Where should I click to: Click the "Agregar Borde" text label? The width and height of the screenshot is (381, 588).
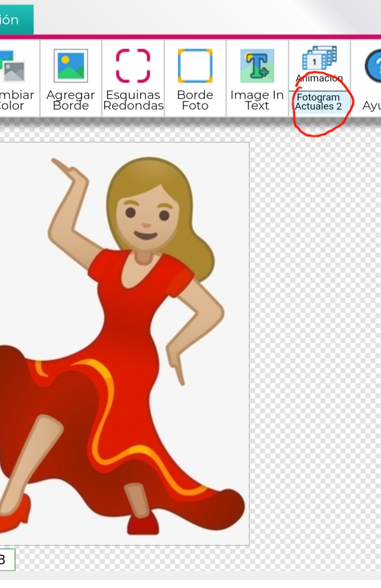pyautogui.click(x=70, y=100)
